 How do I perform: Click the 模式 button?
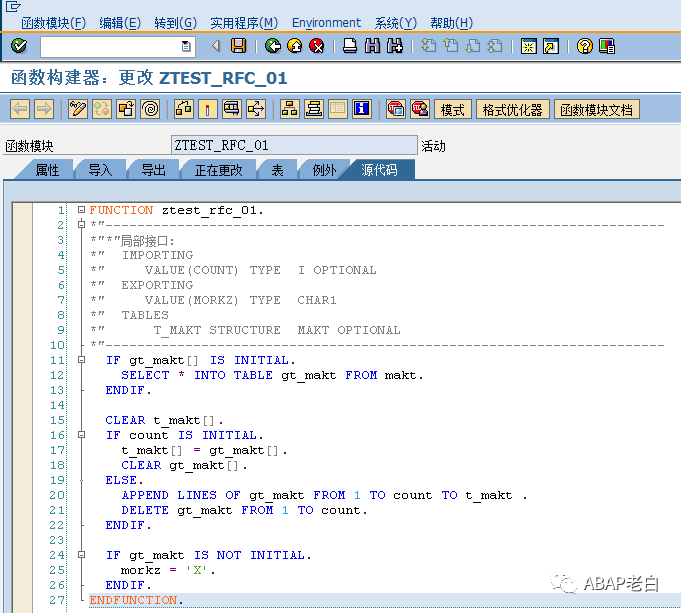point(453,109)
